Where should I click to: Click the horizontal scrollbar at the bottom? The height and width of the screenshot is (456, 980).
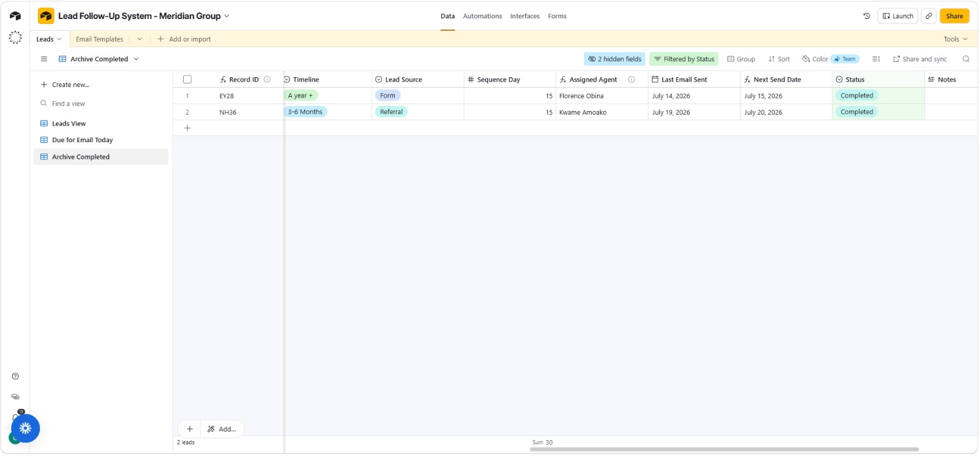click(x=724, y=449)
